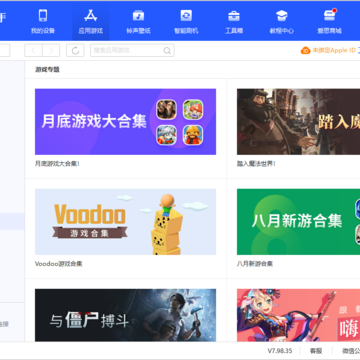Open 教程中心 tutorial center

(282, 21)
